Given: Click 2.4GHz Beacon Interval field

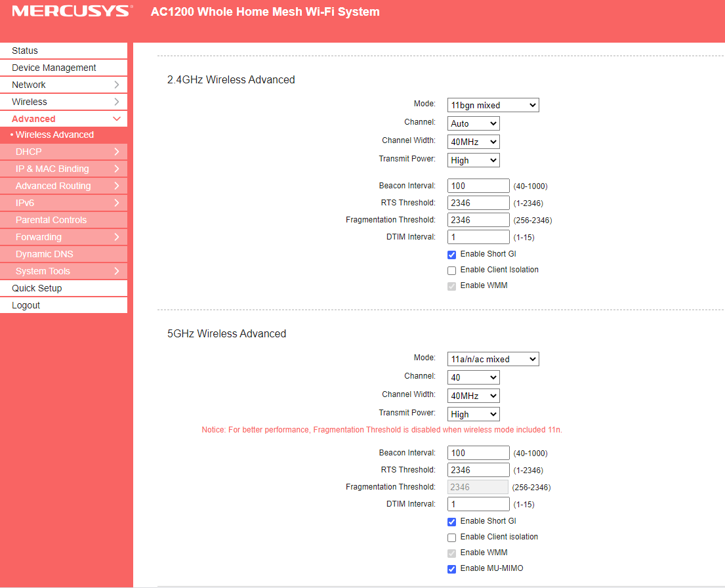Looking at the screenshot, I should point(478,186).
